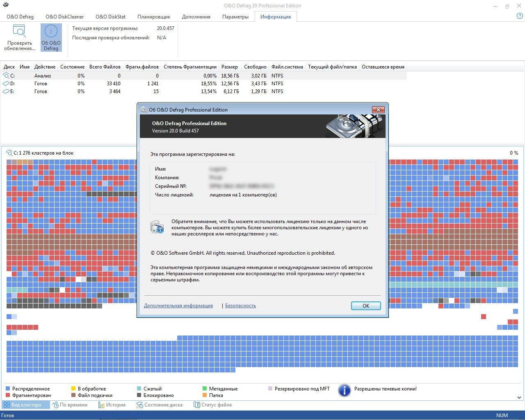
Task: Click the drive E: icon in disk list
Action: (6, 91)
